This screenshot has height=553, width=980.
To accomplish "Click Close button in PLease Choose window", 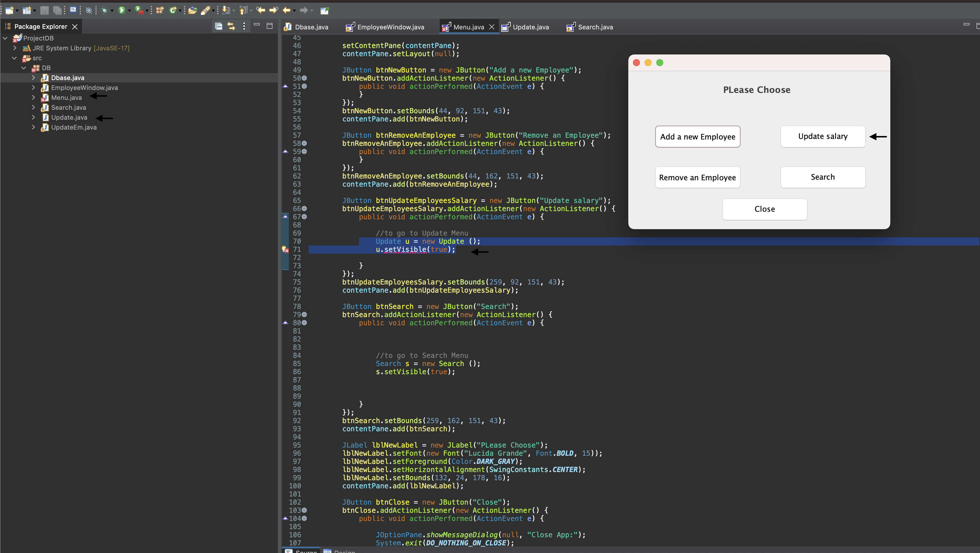I will [765, 209].
